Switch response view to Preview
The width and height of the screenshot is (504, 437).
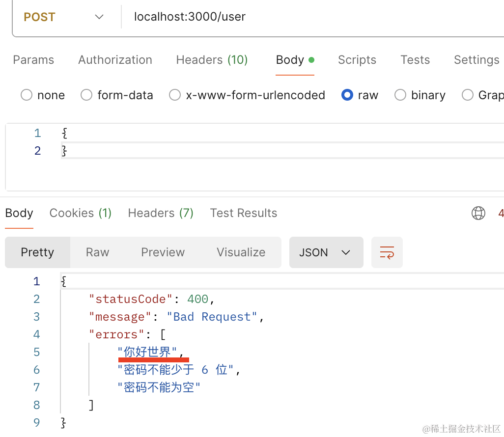pos(163,252)
